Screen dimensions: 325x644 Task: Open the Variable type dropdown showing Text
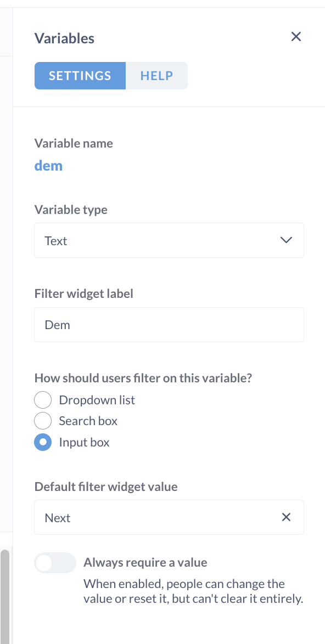pyautogui.click(x=169, y=240)
